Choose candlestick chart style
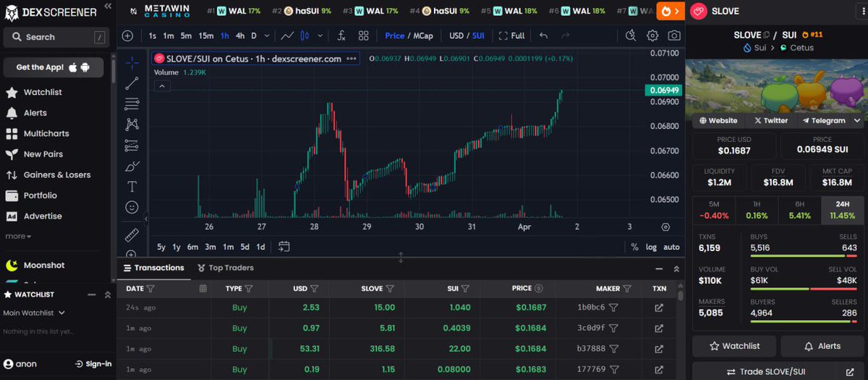 point(305,35)
